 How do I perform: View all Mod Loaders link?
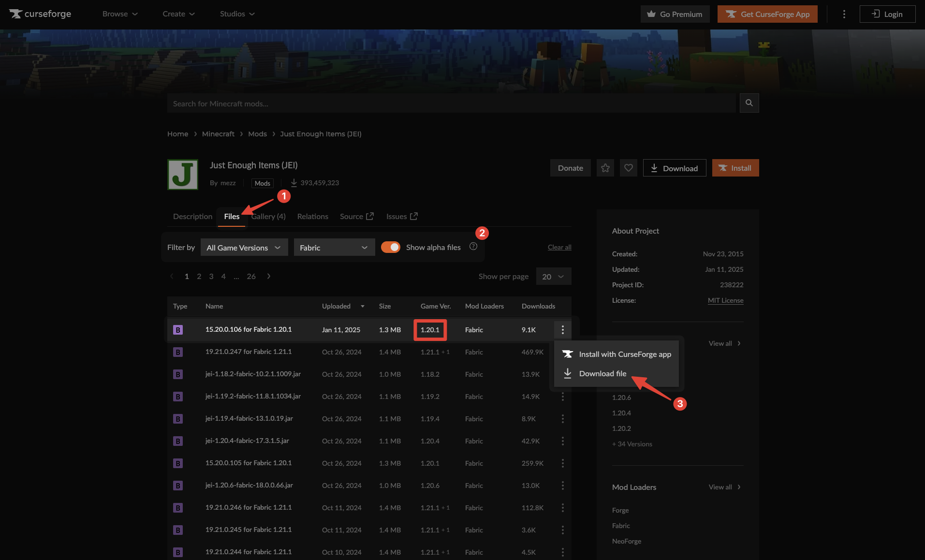[x=725, y=487]
